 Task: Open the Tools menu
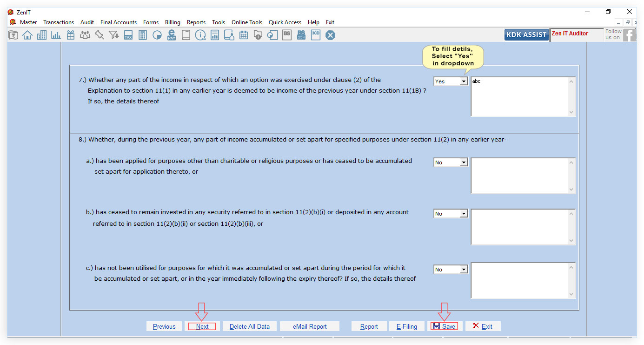(x=219, y=22)
